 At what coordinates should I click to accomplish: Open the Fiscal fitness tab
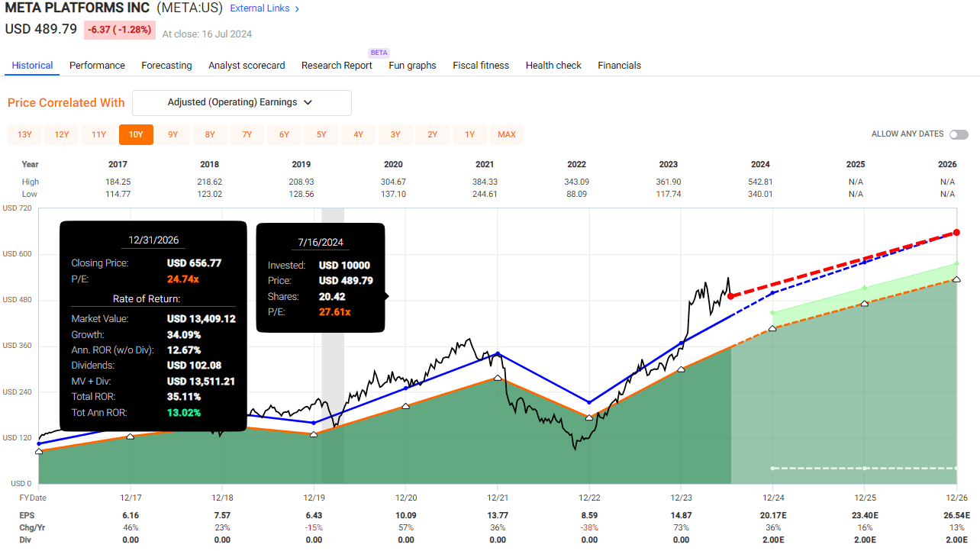pyautogui.click(x=481, y=66)
